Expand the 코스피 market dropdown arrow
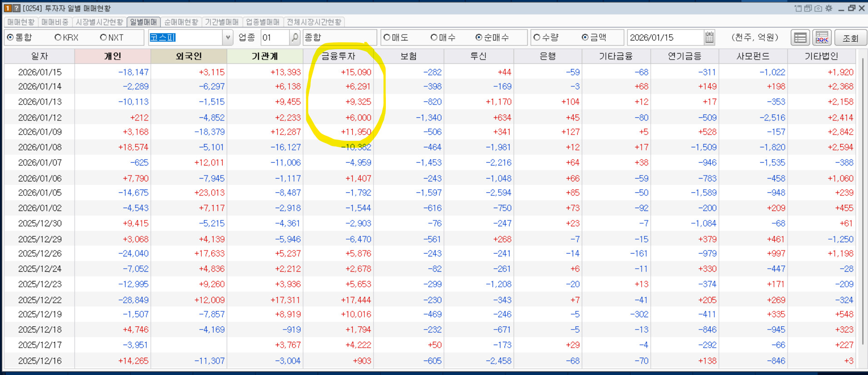The height and width of the screenshot is (375, 868). (x=228, y=37)
